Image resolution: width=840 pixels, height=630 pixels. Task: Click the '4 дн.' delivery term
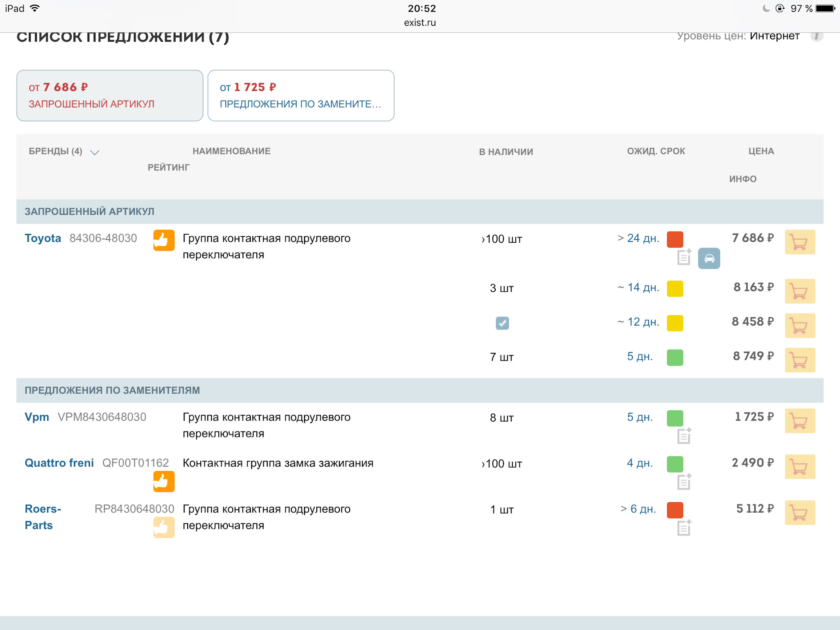click(640, 463)
